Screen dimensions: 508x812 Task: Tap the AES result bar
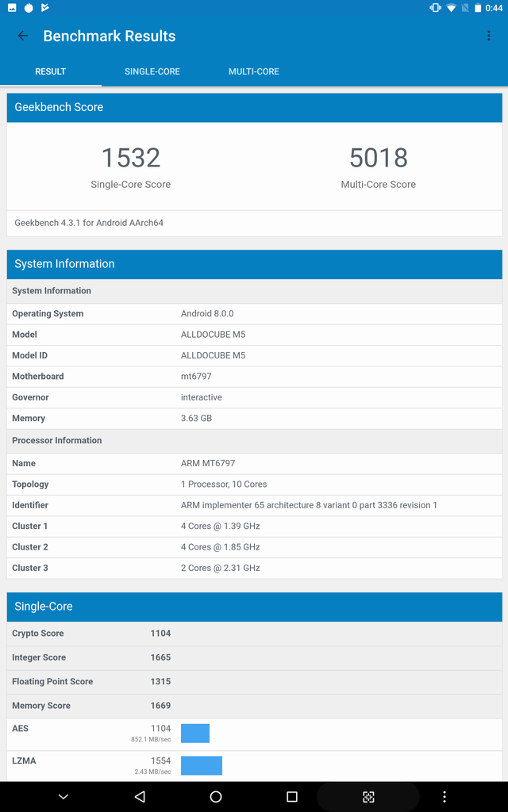click(195, 733)
